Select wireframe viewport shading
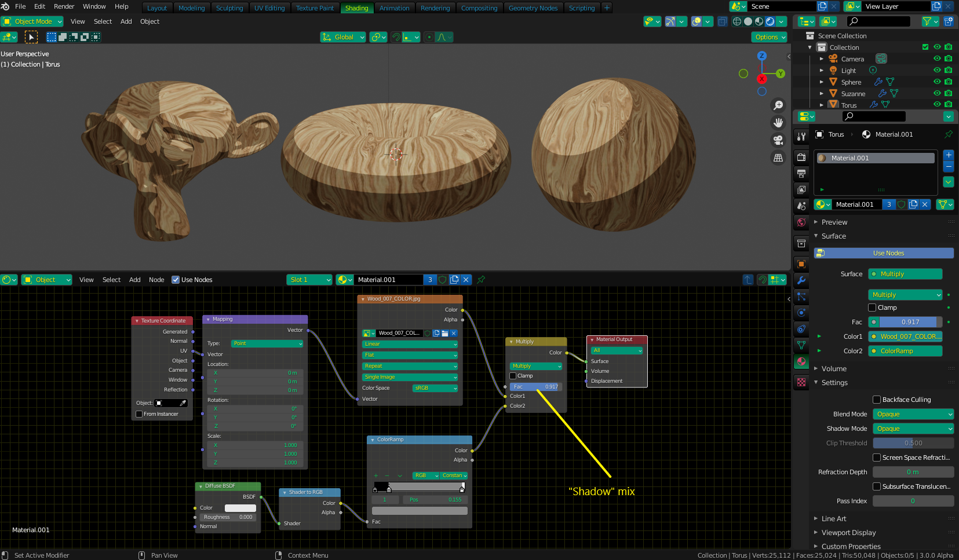 point(737,21)
